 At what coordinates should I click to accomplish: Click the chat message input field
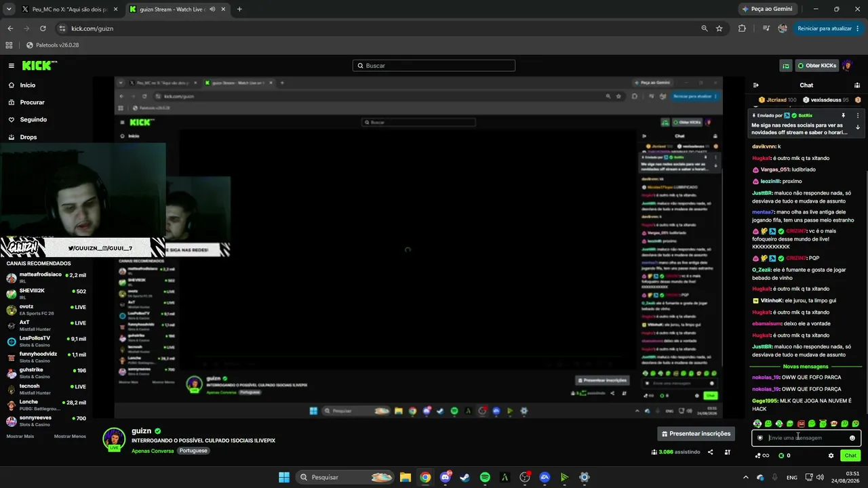(806, 438)
